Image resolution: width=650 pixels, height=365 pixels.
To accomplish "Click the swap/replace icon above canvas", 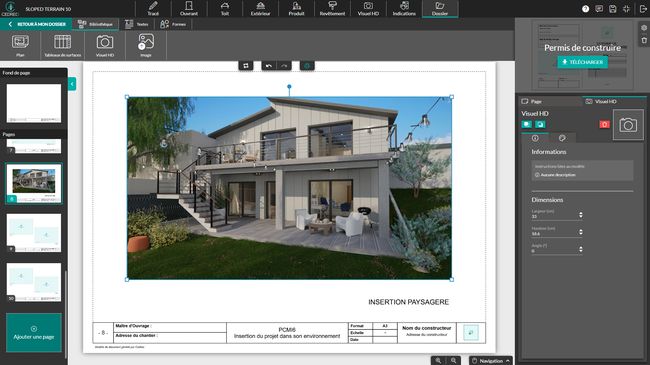I will tap(246, 66).
